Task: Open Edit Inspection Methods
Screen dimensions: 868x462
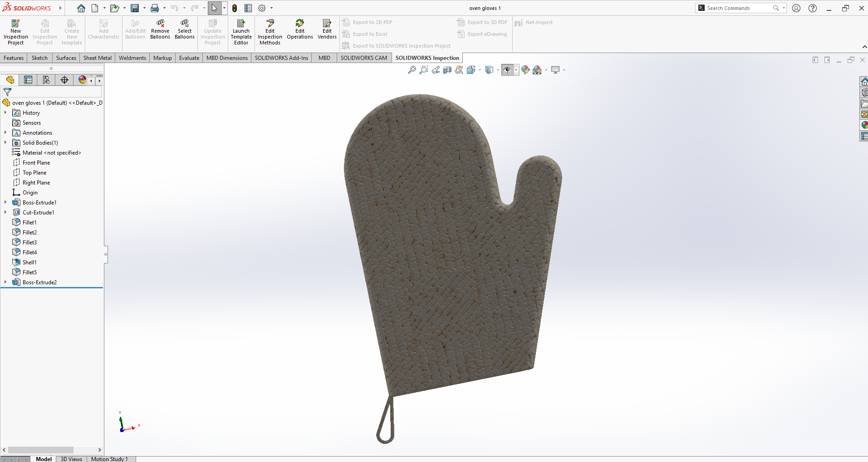Action: pos(270,32)
